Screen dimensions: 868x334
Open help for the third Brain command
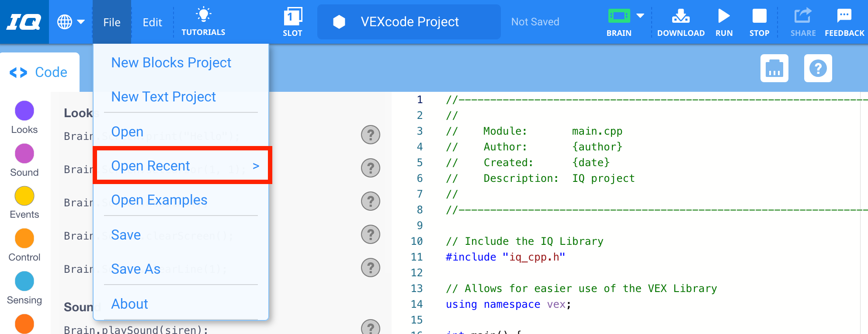371,201
